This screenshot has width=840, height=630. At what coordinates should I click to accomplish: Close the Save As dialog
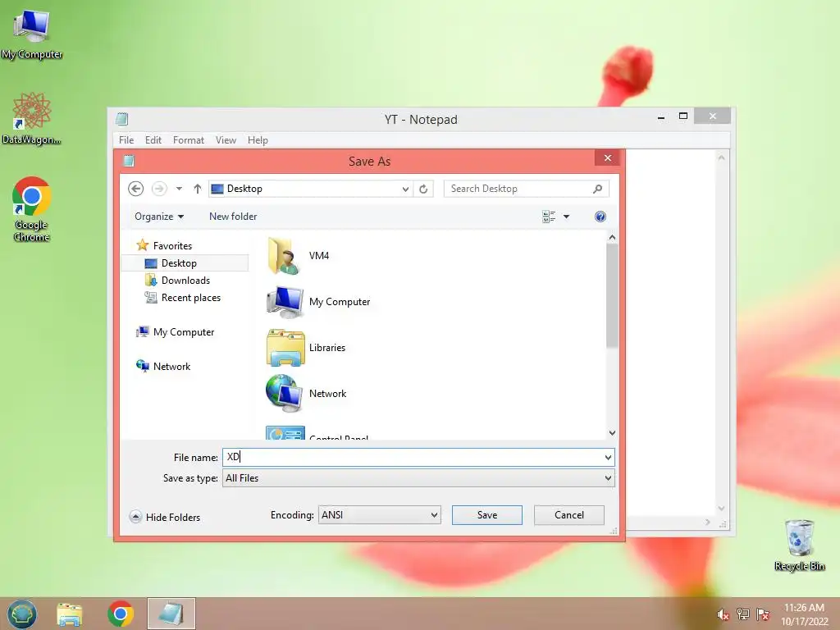tap(608, 158)
